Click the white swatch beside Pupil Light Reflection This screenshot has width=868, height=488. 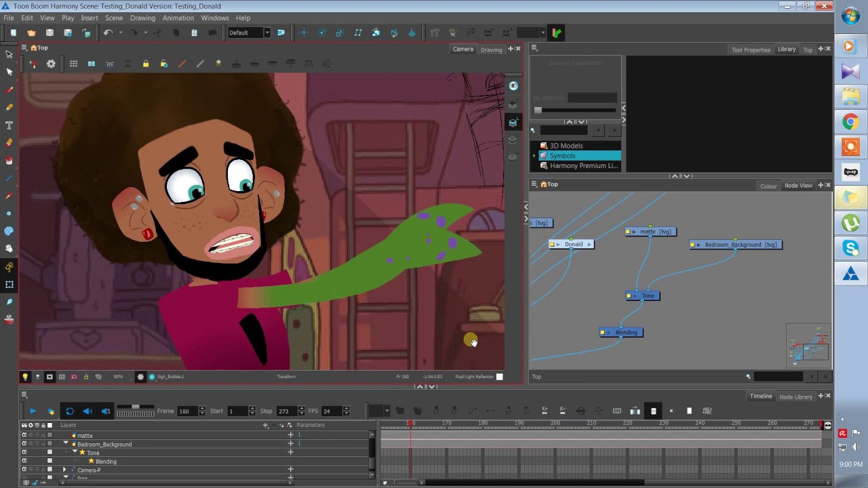point(500,377)
